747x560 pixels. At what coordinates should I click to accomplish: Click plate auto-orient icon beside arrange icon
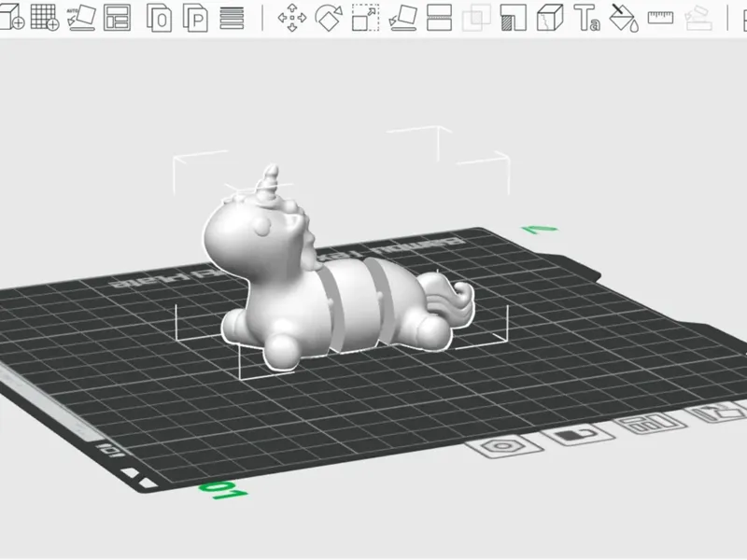pos(719,411)
